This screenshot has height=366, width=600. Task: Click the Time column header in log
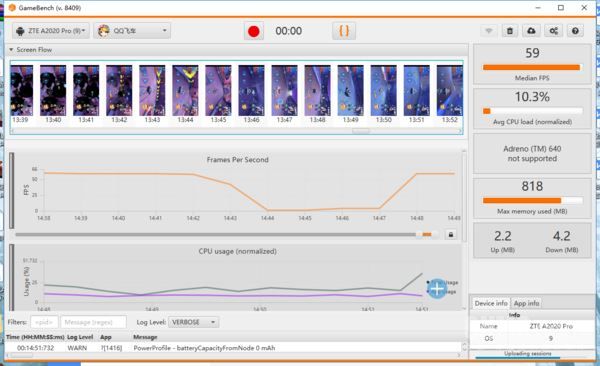tap(35, 337)
